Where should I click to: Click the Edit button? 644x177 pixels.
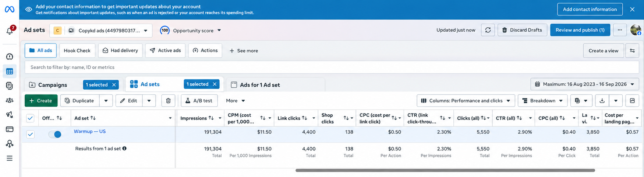point(129,101)
